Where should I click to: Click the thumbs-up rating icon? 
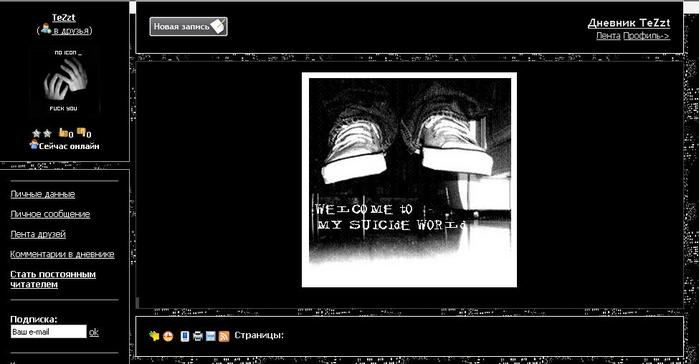point(64,133)
